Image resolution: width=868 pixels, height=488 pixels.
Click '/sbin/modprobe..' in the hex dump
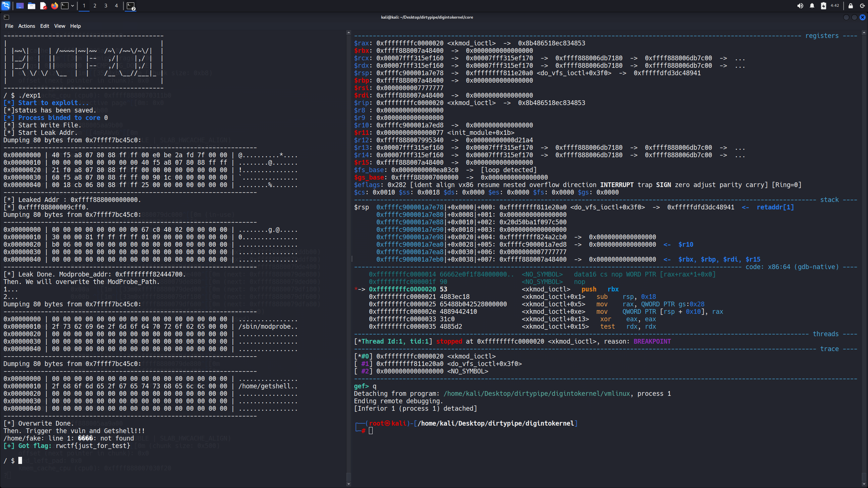[x=268, y=326]
